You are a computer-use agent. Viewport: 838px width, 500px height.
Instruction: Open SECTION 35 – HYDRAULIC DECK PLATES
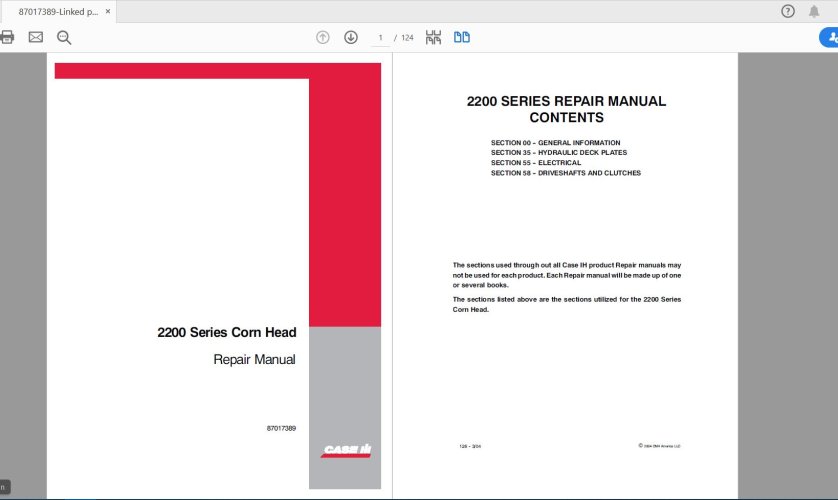click(x=559, y=153)
